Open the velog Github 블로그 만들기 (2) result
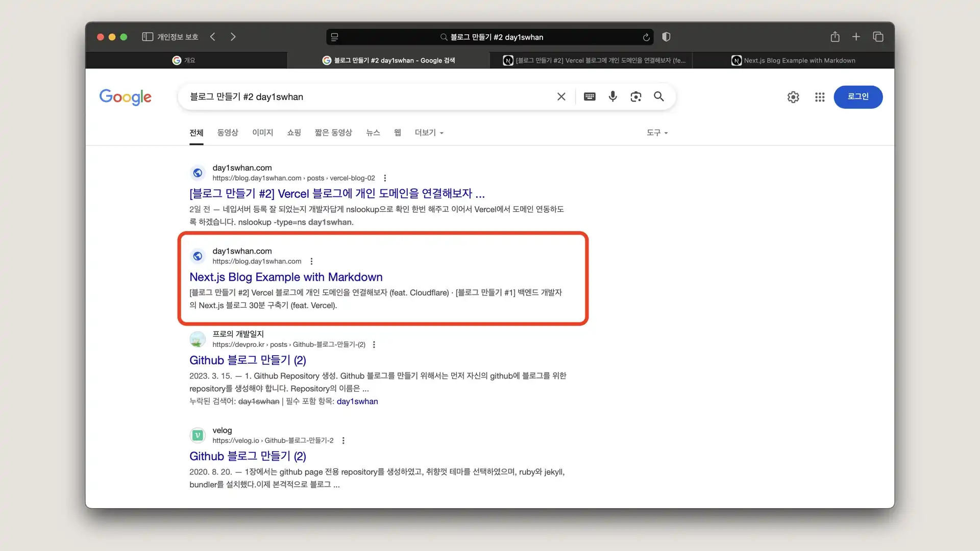Viewport: 980px width, 551px height. 248,456
